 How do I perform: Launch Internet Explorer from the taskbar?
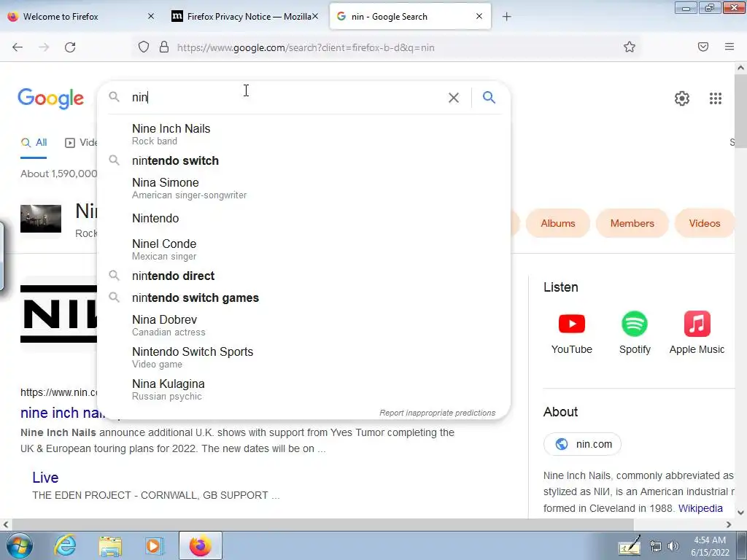65,545
